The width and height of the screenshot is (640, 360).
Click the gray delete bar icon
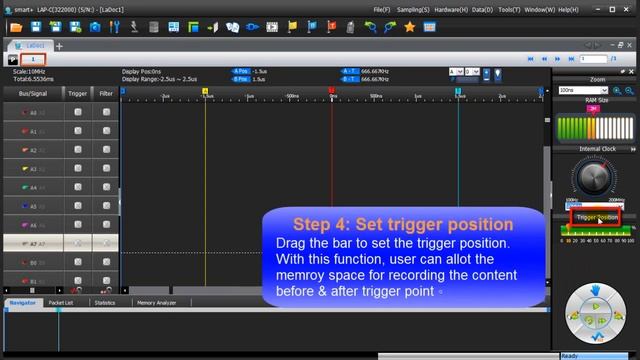click(x=350, y=27)
